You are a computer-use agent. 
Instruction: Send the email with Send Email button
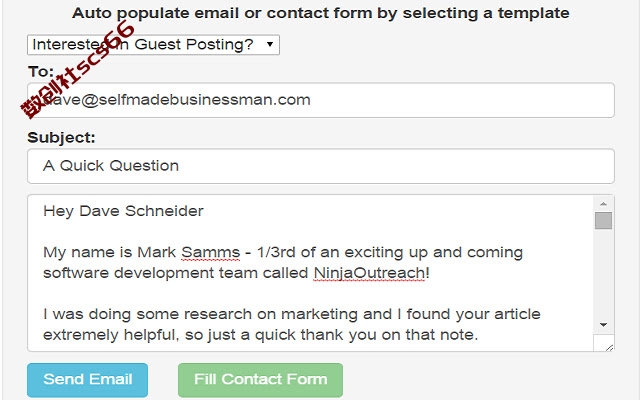87,380
